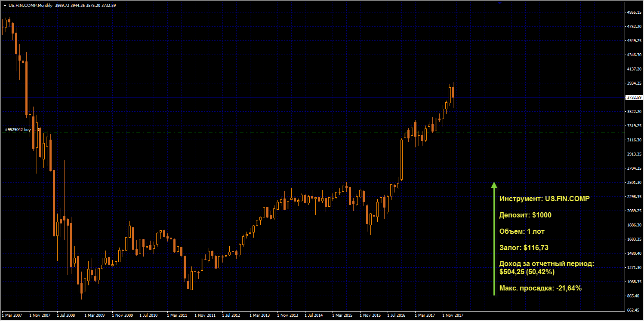Click the '1 Mar 2007' date label
Viewport: 644px width, 321px height.
pyautogui.click(x=12, y=315)
